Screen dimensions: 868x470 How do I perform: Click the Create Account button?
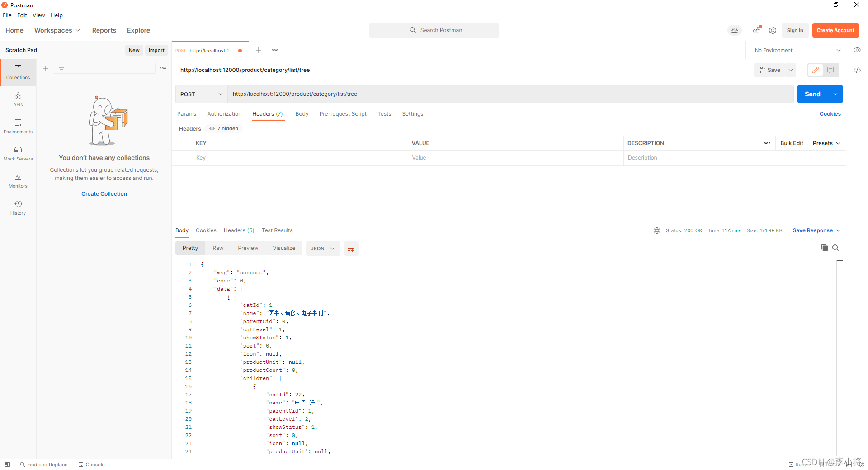[835, 30]
